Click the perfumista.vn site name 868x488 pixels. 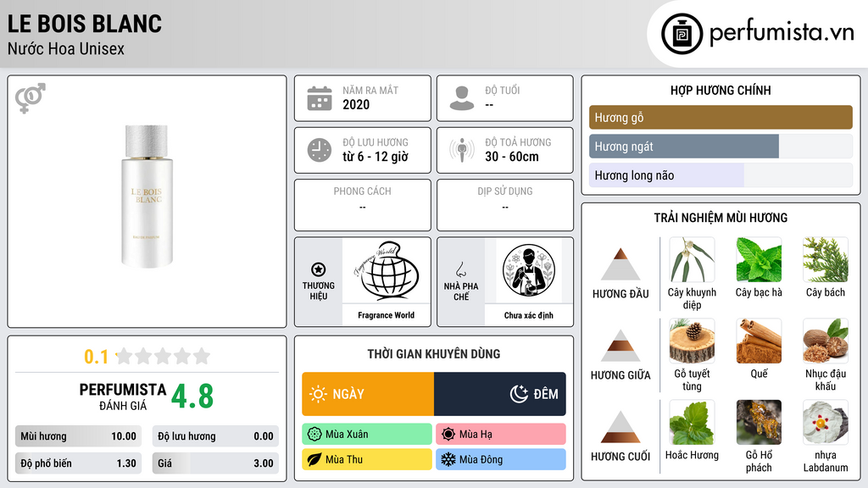782,32
